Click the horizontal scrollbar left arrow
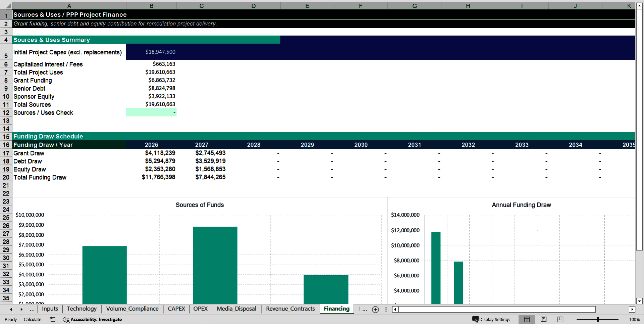Image resolution: width=644 pixels, height=324 pixels. 395,310
